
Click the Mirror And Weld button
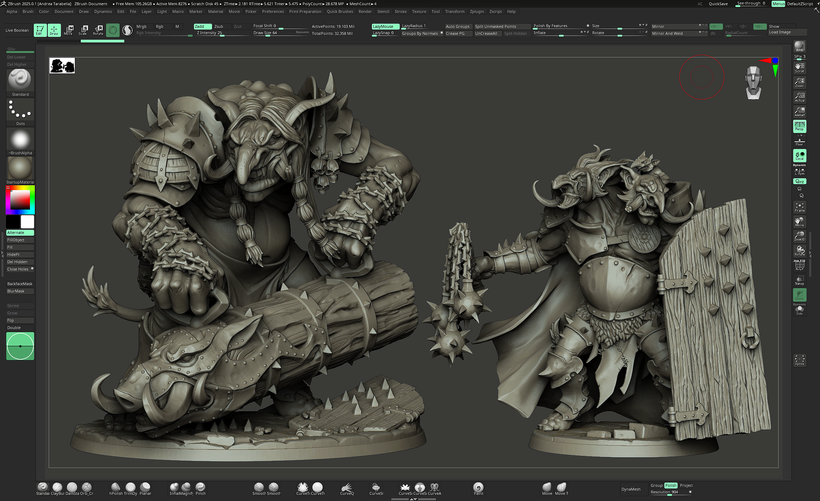tap(668, 33)
